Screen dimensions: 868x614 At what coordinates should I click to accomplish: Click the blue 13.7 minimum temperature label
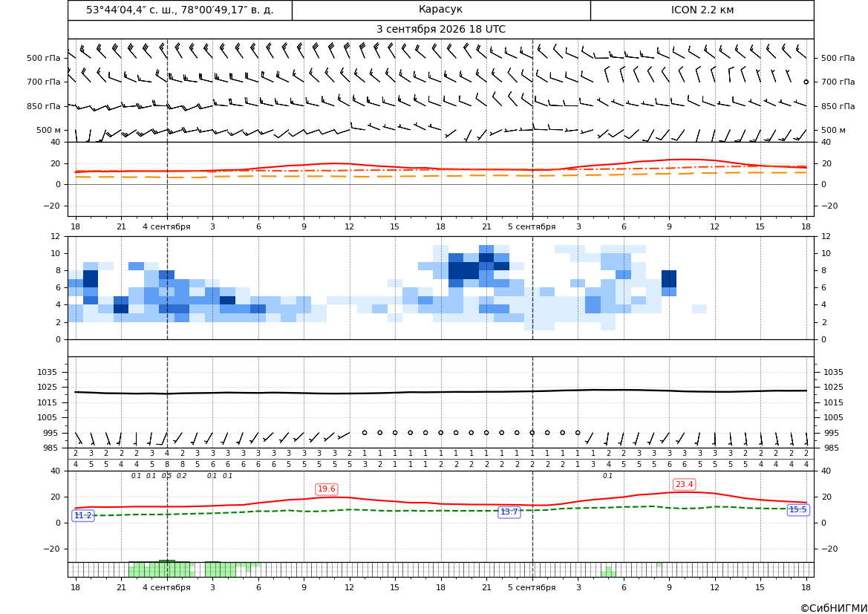pyautogui.click(x=509, y=512)
